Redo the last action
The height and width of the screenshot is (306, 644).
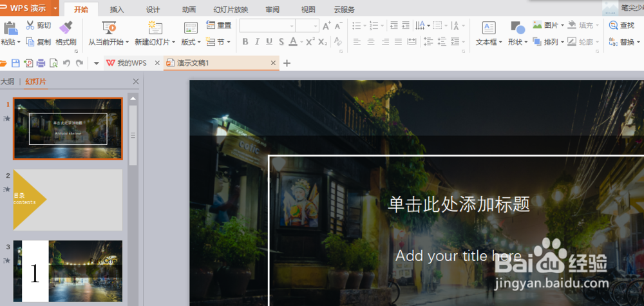point(79,63)
